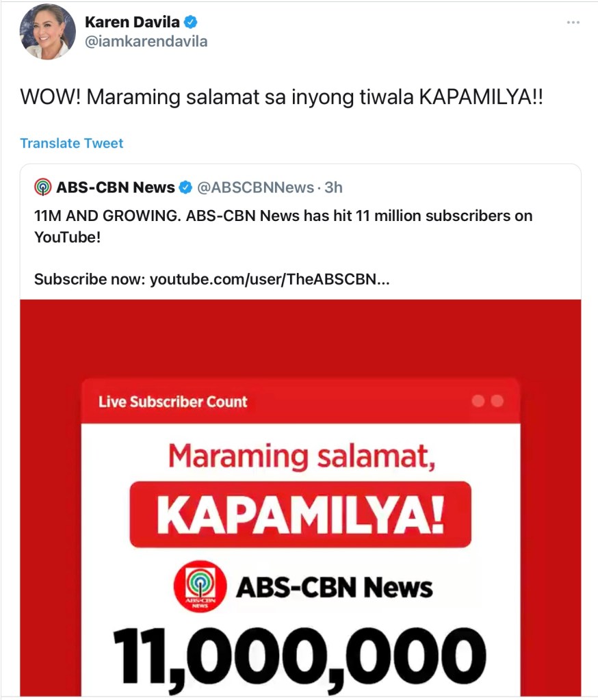This screenshot has height=700, width=598.
Task: Open the three-dot more options menu
Action: coord(573,23)
